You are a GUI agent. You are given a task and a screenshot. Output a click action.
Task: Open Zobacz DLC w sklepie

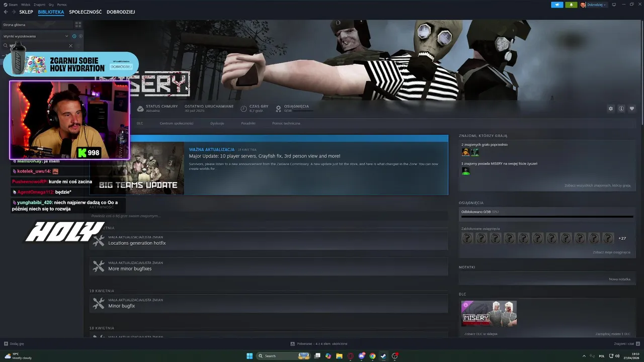click(481, 334)
